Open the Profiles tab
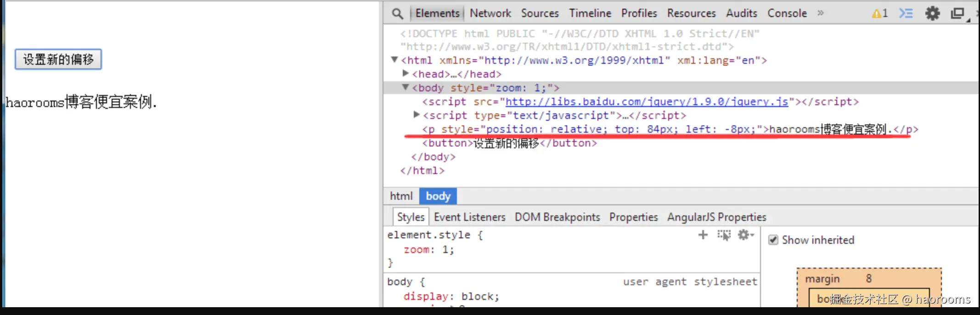Image resolution: width=980 pixels, height=315 pixels. (639, 13)
